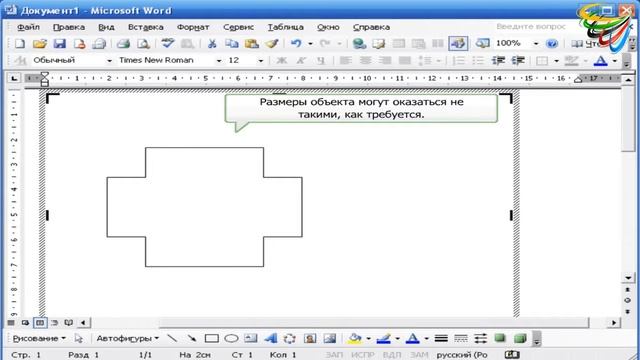The image size is (640, 360).
Task: Open the Таблица menu
Action: (285, 27)
